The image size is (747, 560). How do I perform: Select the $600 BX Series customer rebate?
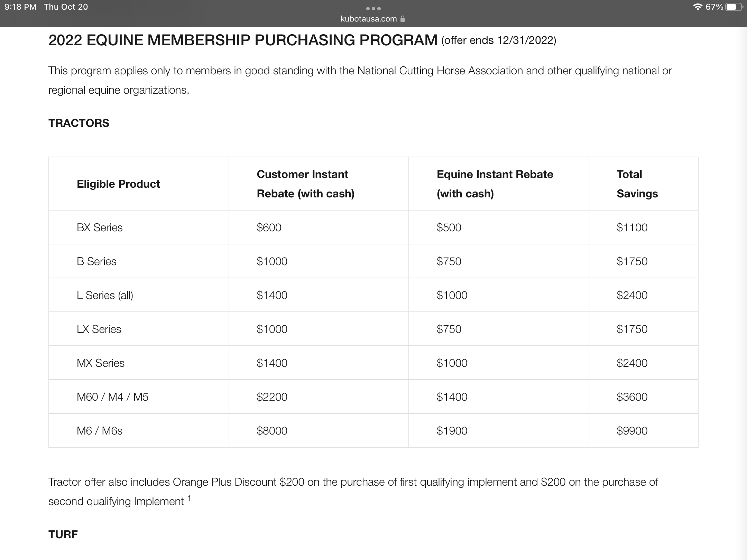(269, 227)
